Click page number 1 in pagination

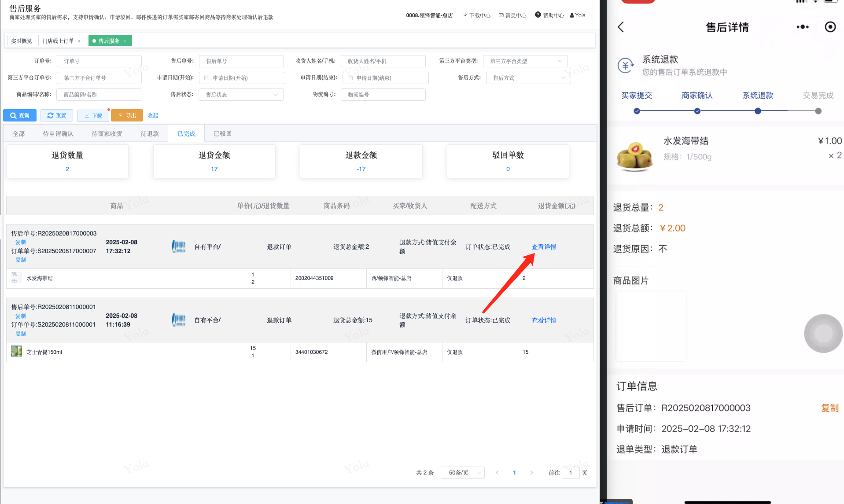(514, 473)
